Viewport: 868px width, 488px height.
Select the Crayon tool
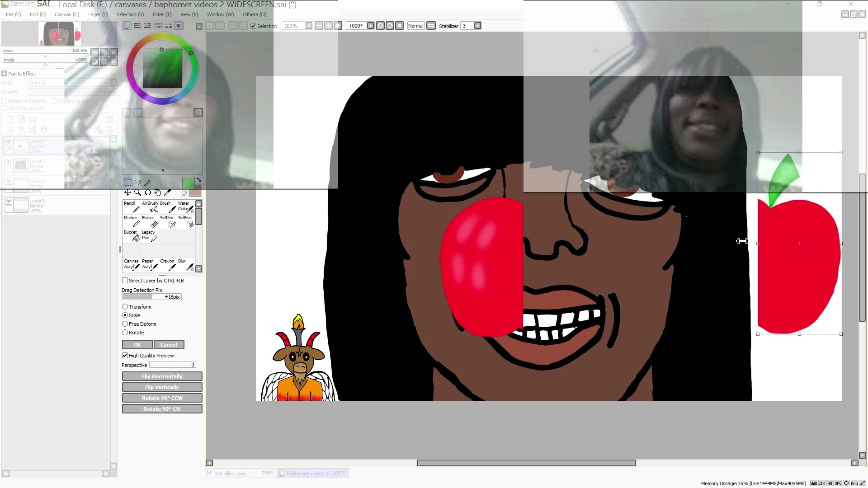(168, 264)
